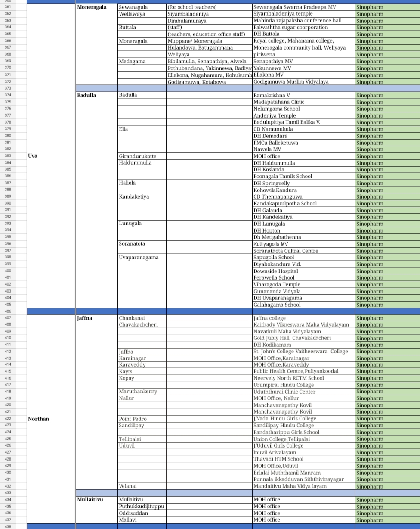Click Sinopharm cell beside Kaithady Vikneswara Maha Vidyalayam

[x=388, y=324]
